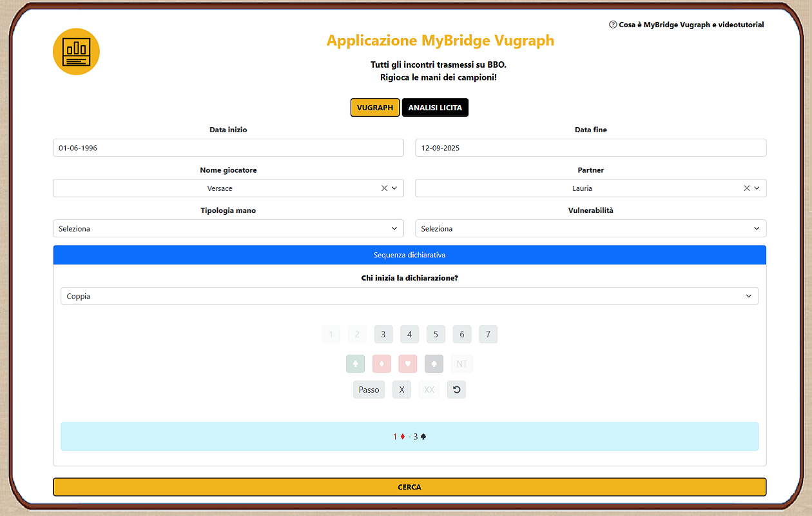Select the spades suit button
Screen dimensions: 812x516
tap(434, 364)
